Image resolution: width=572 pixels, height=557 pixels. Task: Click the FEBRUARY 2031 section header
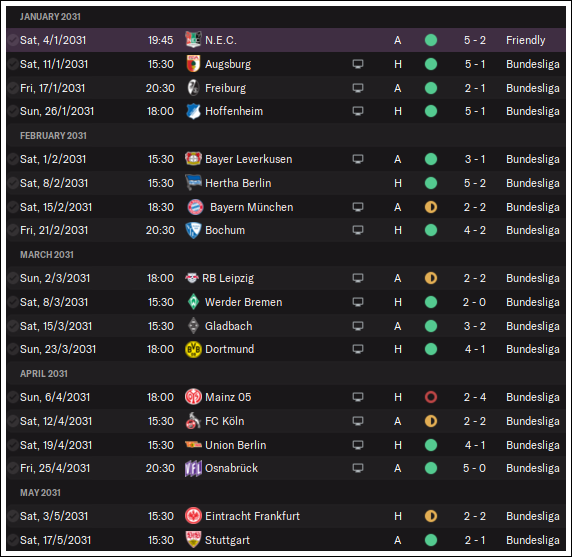53,136
